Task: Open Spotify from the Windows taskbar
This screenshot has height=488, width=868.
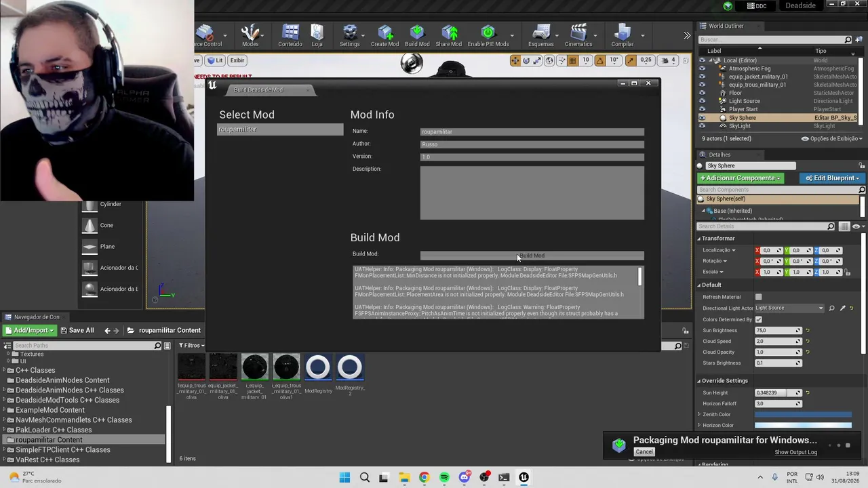Action: 444,477
